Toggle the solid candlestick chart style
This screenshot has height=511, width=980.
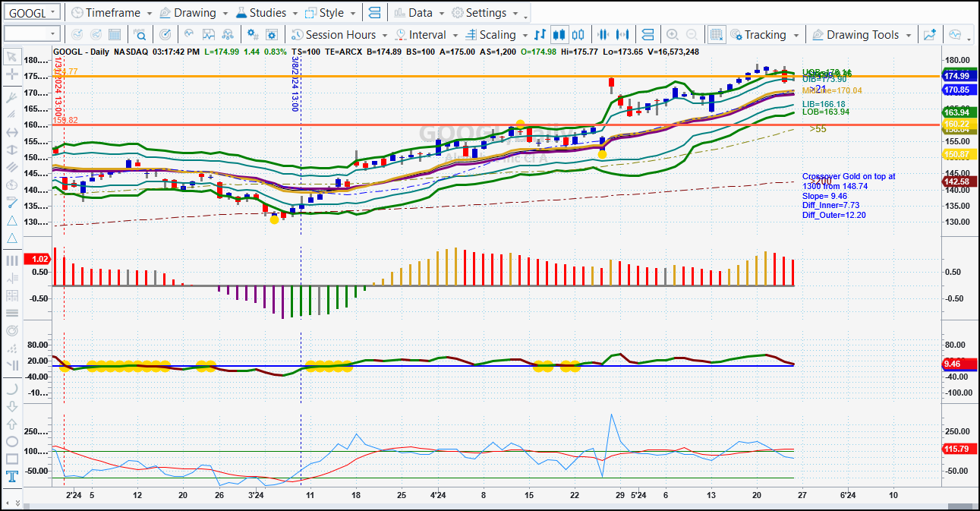point(559,34)
